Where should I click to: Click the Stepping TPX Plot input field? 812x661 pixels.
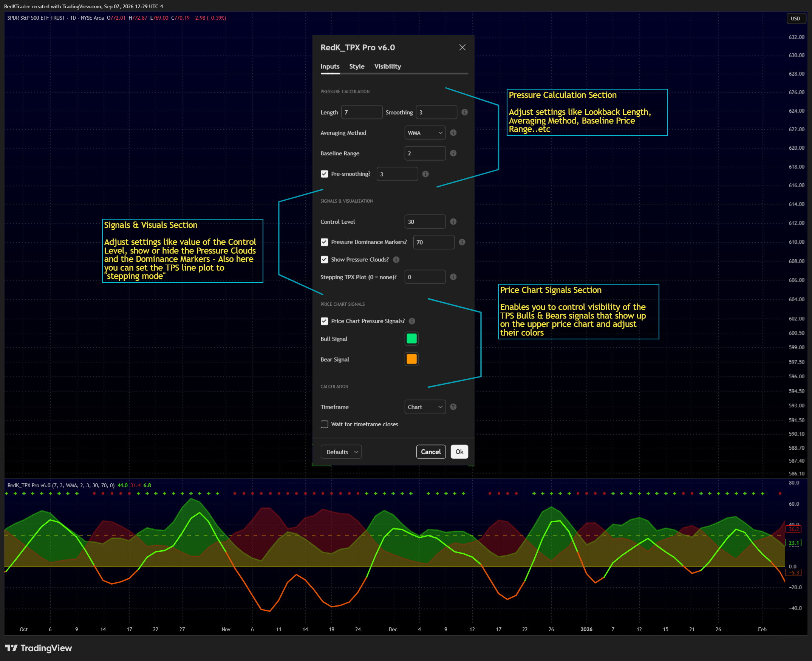[x=425, y=277]
